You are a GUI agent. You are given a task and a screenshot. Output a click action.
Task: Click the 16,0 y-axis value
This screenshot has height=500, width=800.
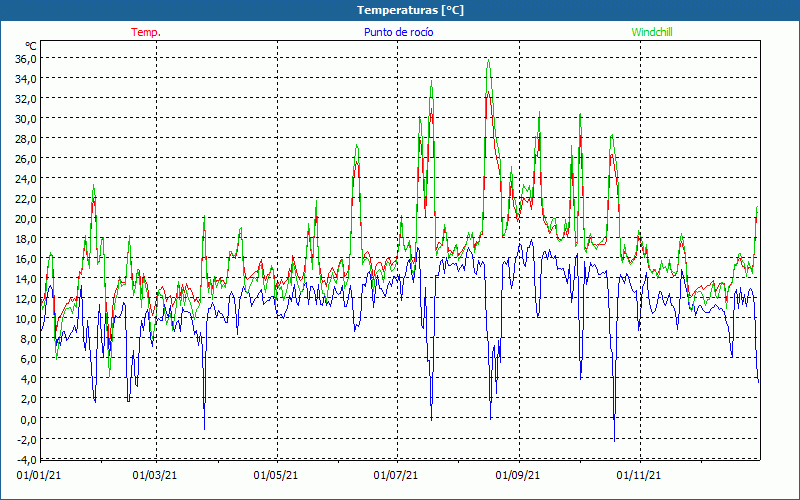coord(26,259)
